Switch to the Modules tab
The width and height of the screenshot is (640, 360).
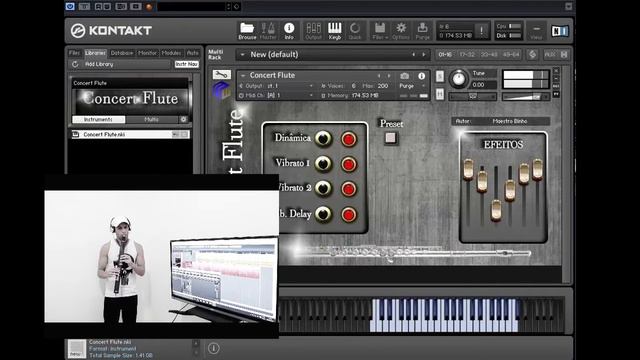(x=171, y=53)
